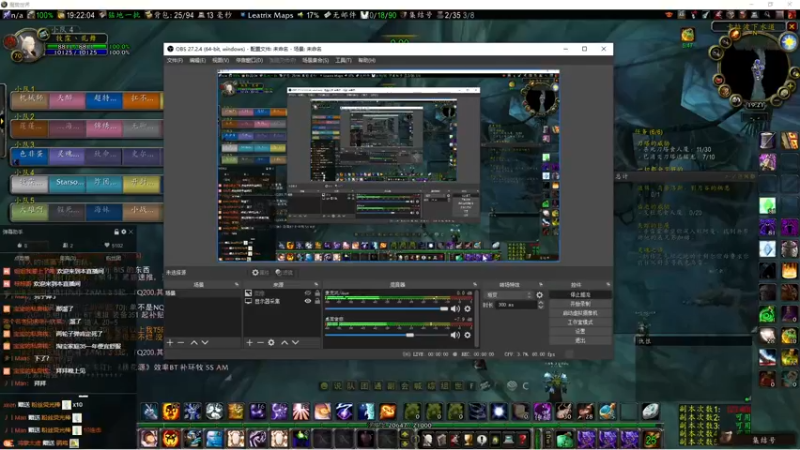Open the 工具(T) menu in OBS
Screen dimensions: 800x450
click(x=343, y=60)
